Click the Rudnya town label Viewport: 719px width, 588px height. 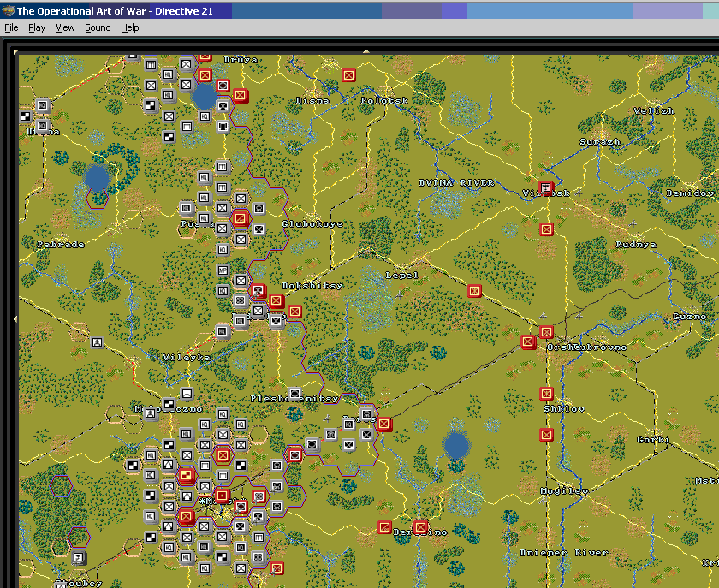click(x=635, y=245)
